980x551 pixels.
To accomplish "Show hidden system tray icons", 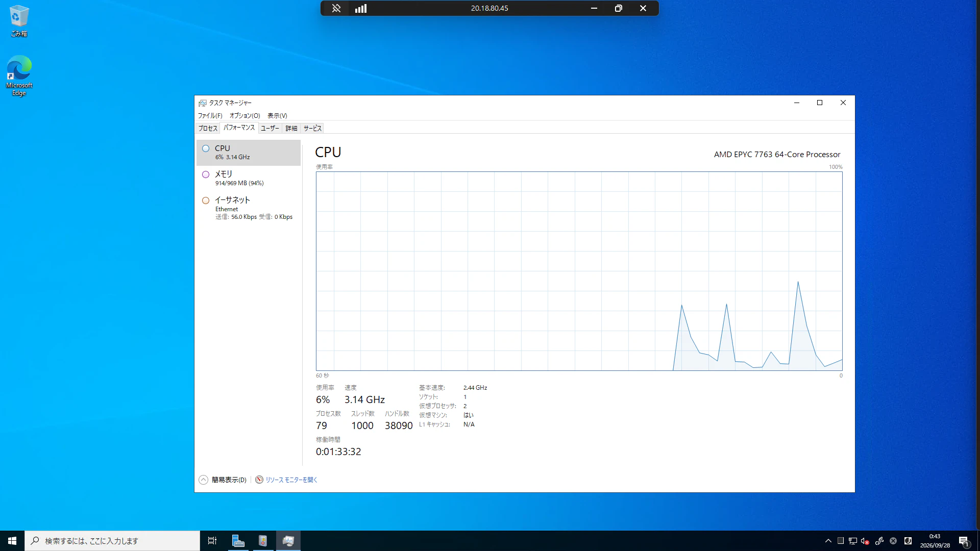I will pos(828,541).
